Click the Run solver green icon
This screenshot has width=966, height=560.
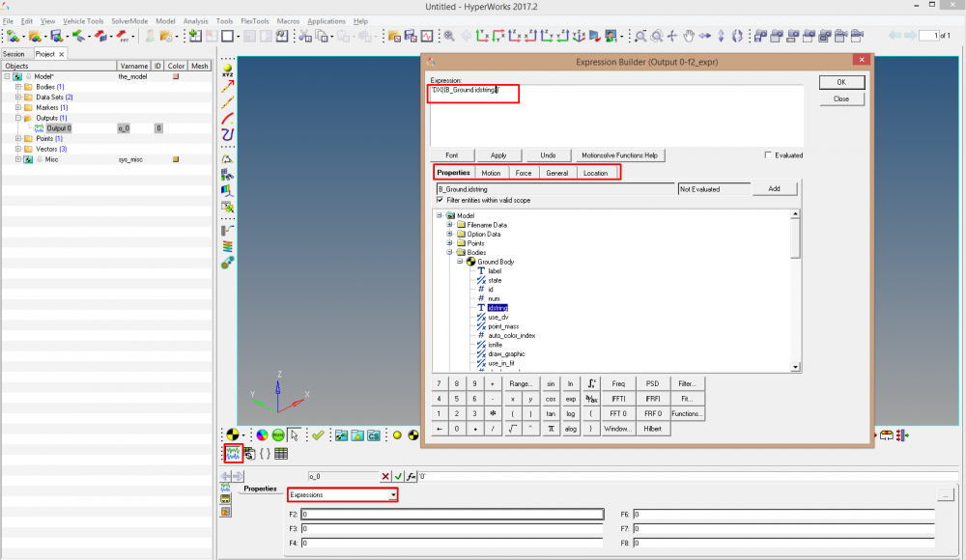coord(278,435)
